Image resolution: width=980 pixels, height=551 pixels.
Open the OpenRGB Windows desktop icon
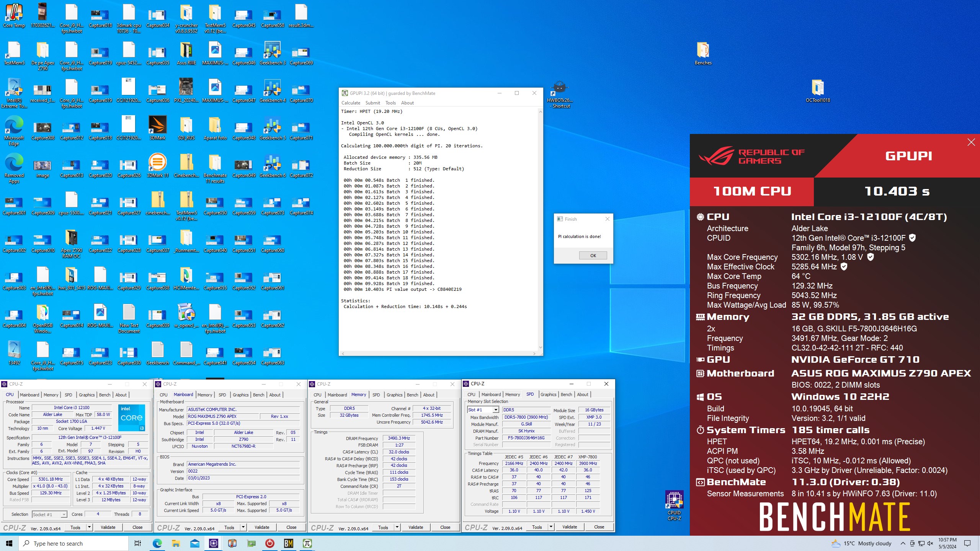42,318
